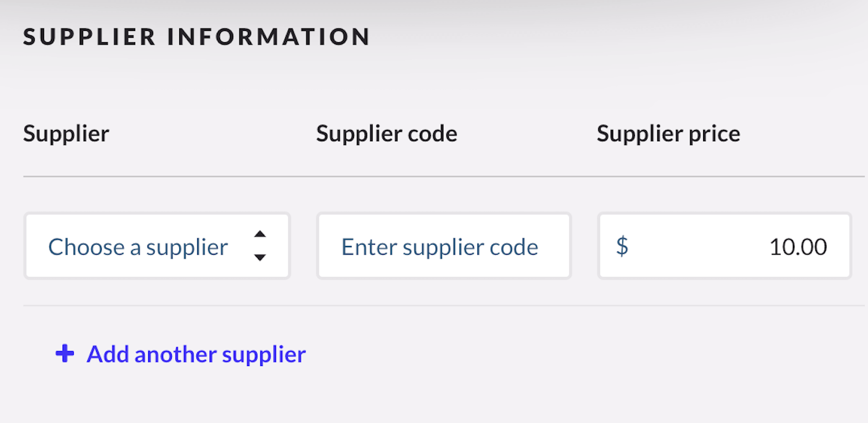Viewport: 868px width, 423px height.
Task: Click the word SUPPLIER in the section title
Action: [x=90, y=37]
